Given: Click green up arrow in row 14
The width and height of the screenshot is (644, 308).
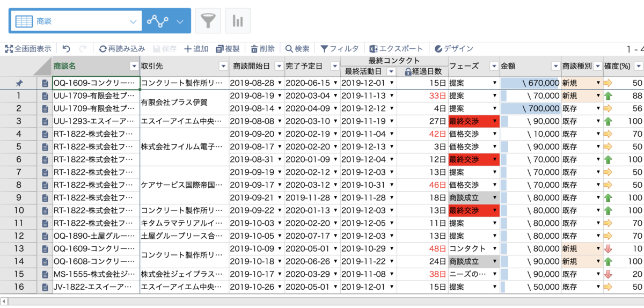Looking at the screenshot, I should 608,261.
